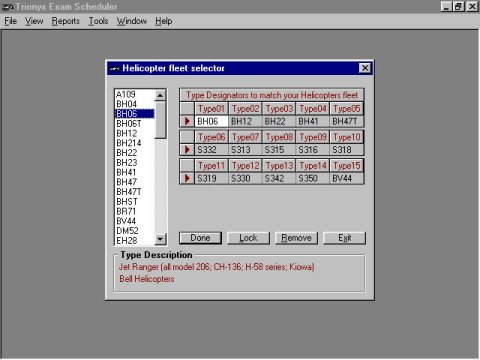Open the Window menu
The height and width of the screenshot is (360, 480).
point(131,21)
